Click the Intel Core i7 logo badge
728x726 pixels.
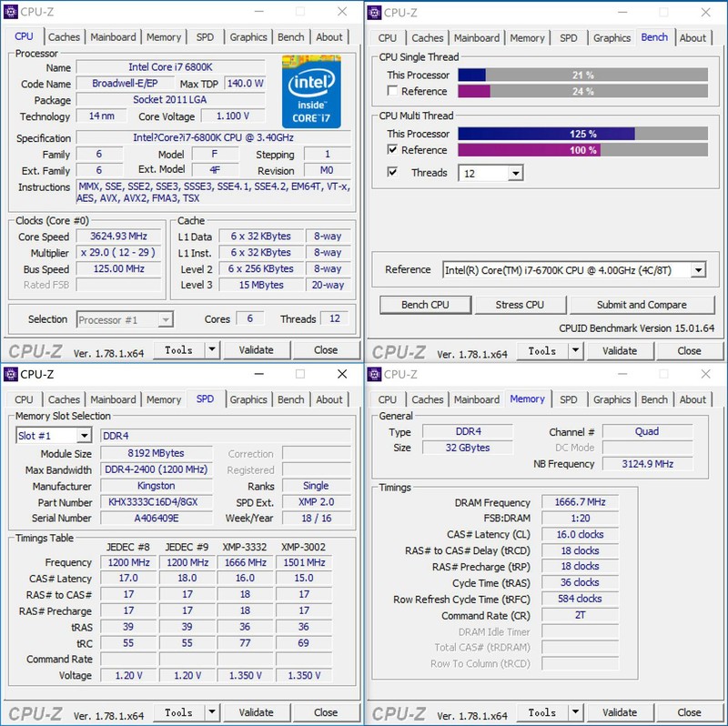point(311,92)
